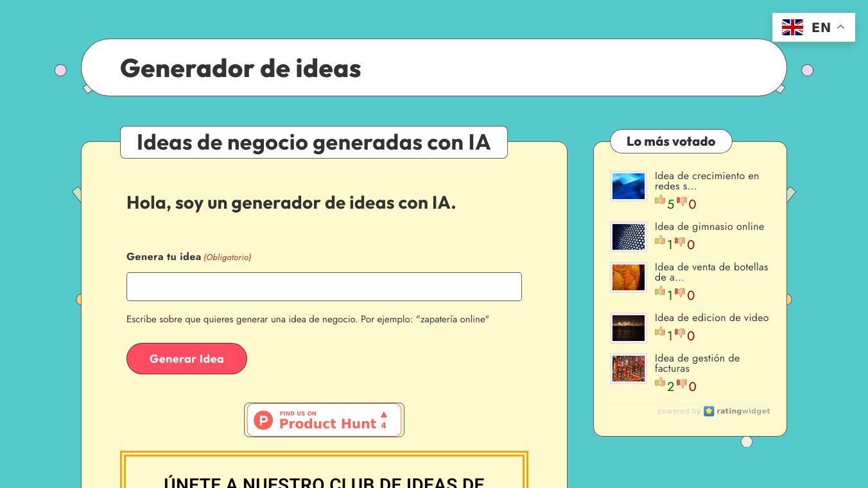This screenshot has width=868, height=488.
Task: Click the '(Obligatorio)' required label
Action: (227, 257)
